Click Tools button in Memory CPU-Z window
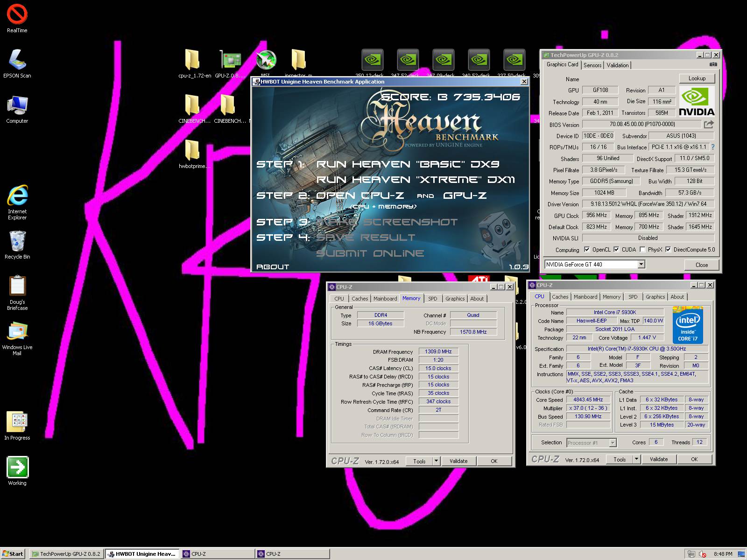The height and width of the screenshot is (560, 747). click(x=419, y=461)
